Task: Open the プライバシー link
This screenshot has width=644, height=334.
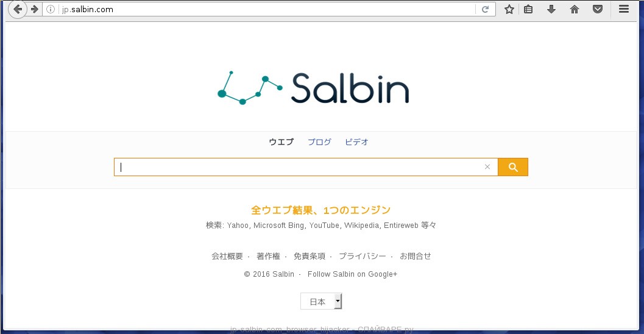Action: 363,257
